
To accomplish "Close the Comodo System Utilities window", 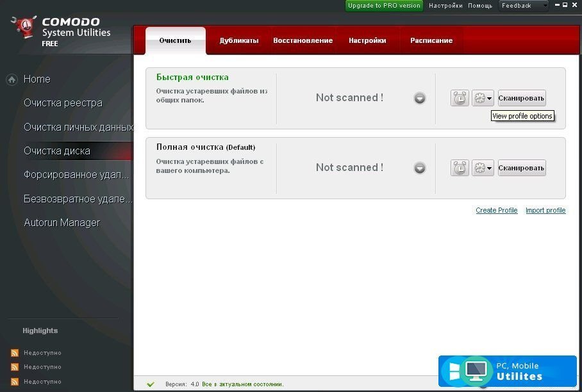I will coord(574,5).
